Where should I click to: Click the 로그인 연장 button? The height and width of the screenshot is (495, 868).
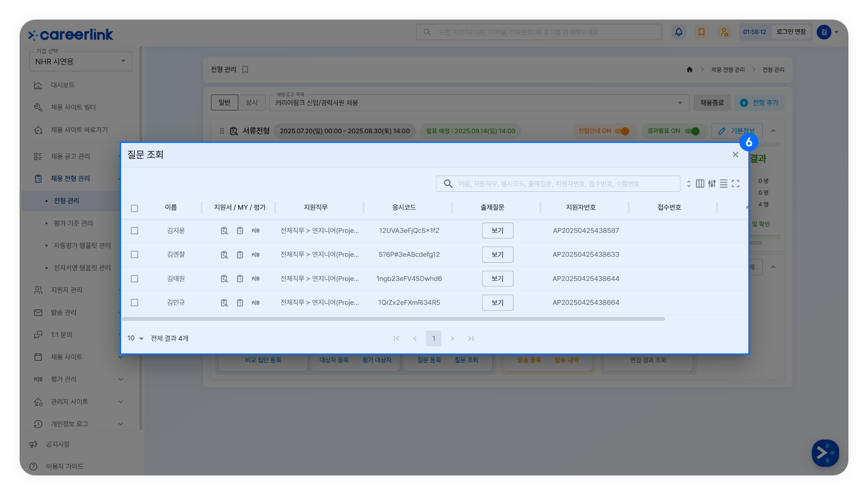click(791, 32)
